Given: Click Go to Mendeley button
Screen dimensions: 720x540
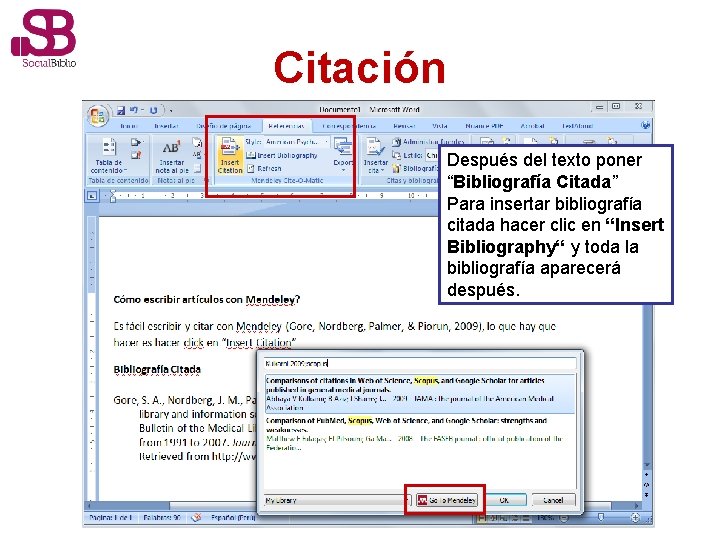Looking at the screenshot, I should (x=447, y=500).
